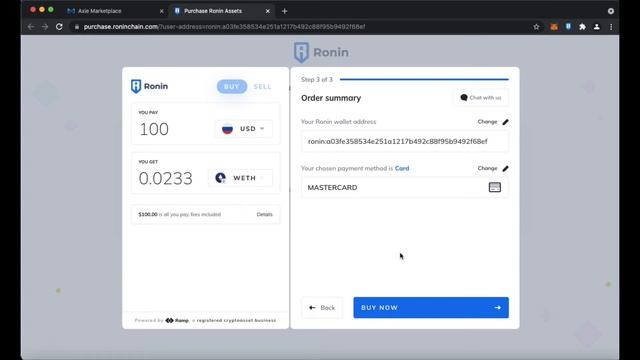Click the Order summary heading
Image resolution: width=640 pixels, height=360 pixels.
pos(331,98)
